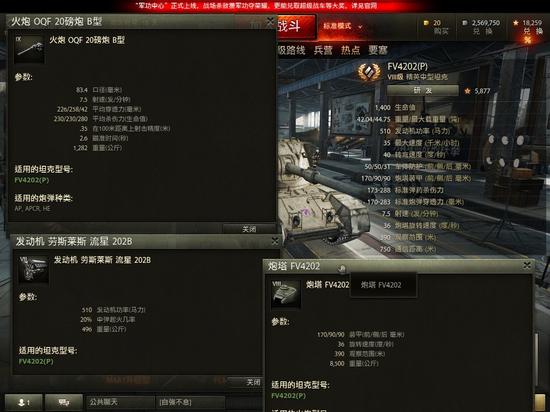
Task: Click green FV4202(P) link in gun window
Action: 32,180
